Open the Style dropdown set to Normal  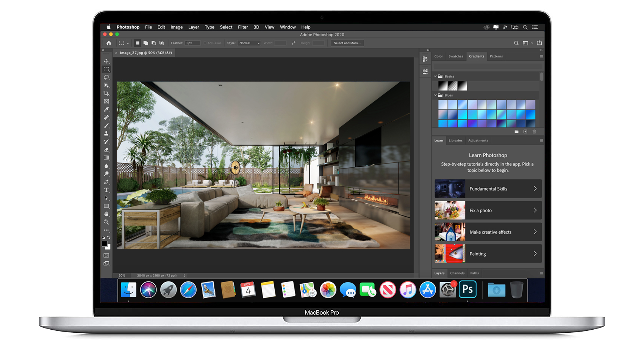pos(249,43)
